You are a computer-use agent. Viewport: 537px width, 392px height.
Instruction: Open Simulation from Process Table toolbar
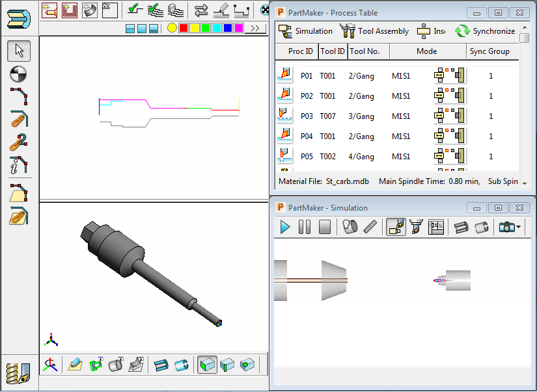pyautogui.click(x=305, y=31)
